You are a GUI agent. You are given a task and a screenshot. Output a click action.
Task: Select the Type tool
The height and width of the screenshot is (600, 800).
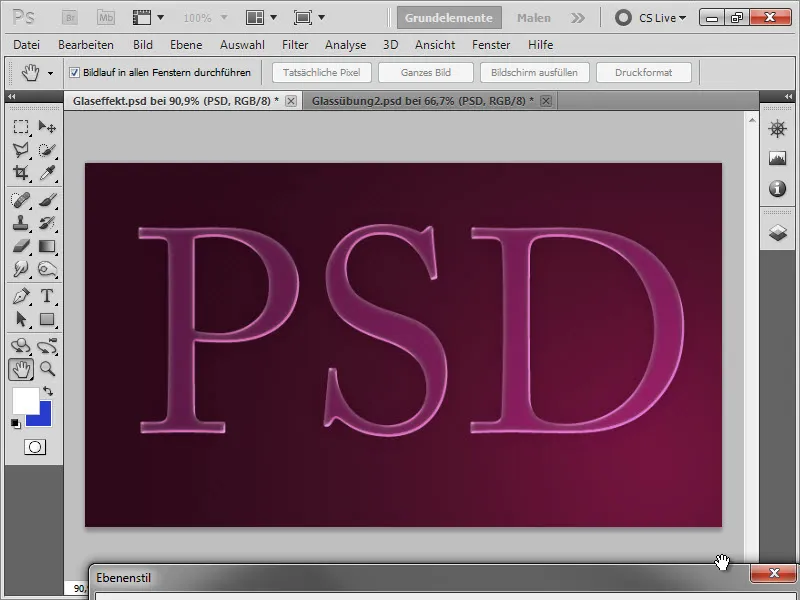coord(47,296)
